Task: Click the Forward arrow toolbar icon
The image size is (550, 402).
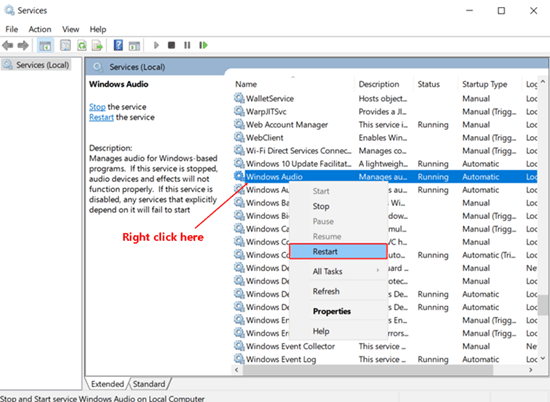Action: pyautogui.click(x=23, y=45)
